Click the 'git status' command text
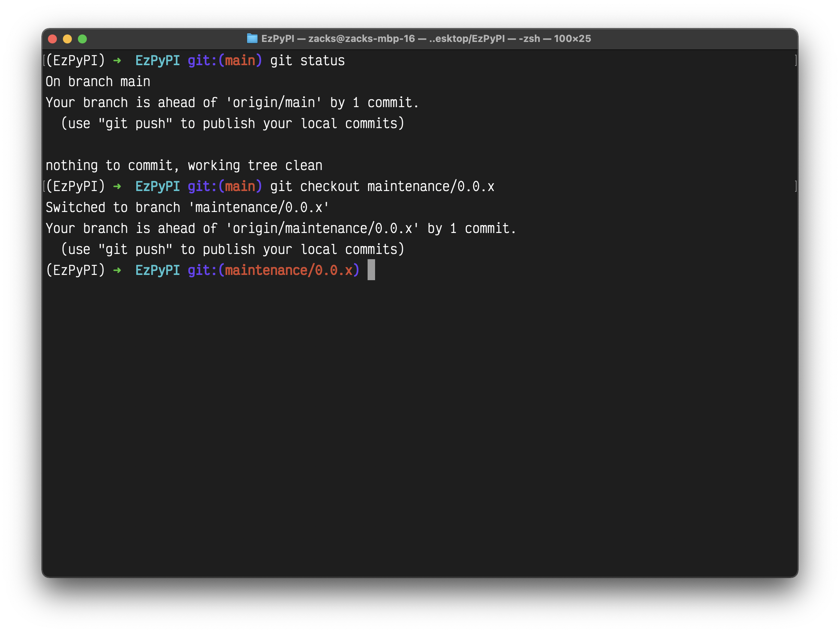 pyautogui.click(x=307, y=61)
